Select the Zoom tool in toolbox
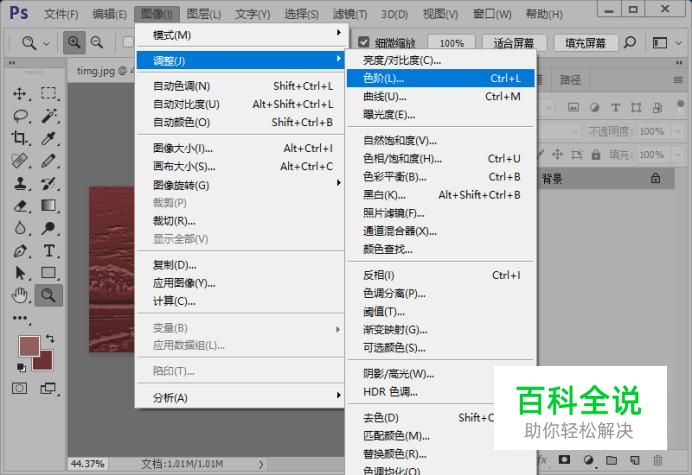The width and height of the screenshot is (692, 475). [49, 295]
